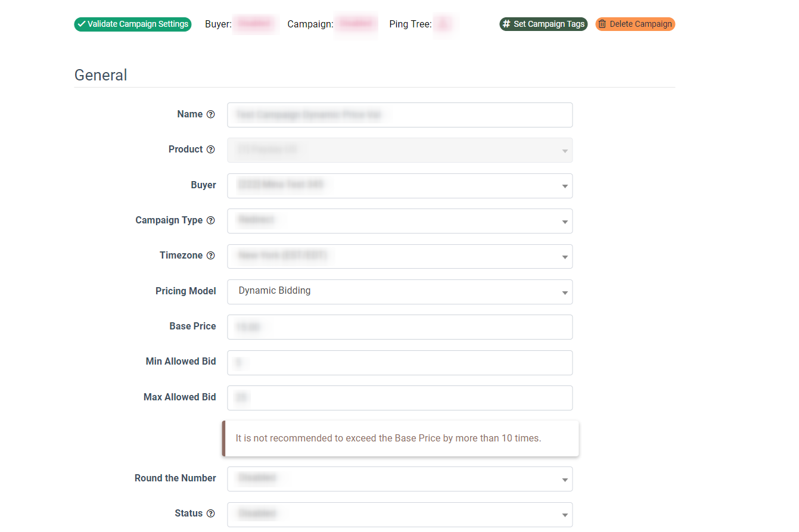The image size is (799, 532).
Task: Expand the Buyer dropdown
Action: coord(399,185)
